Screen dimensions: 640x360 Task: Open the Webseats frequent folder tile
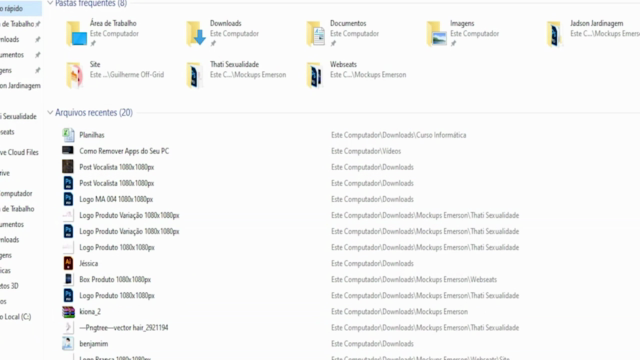(356, 74)
